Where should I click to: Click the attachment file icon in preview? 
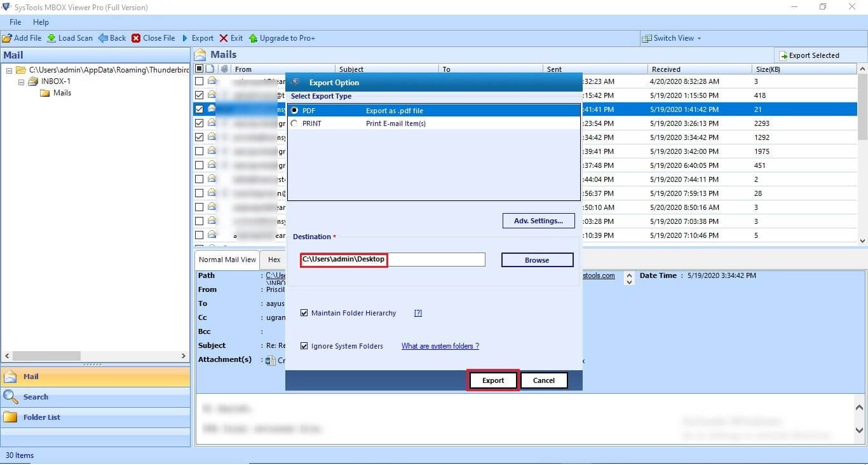[271, 360]
